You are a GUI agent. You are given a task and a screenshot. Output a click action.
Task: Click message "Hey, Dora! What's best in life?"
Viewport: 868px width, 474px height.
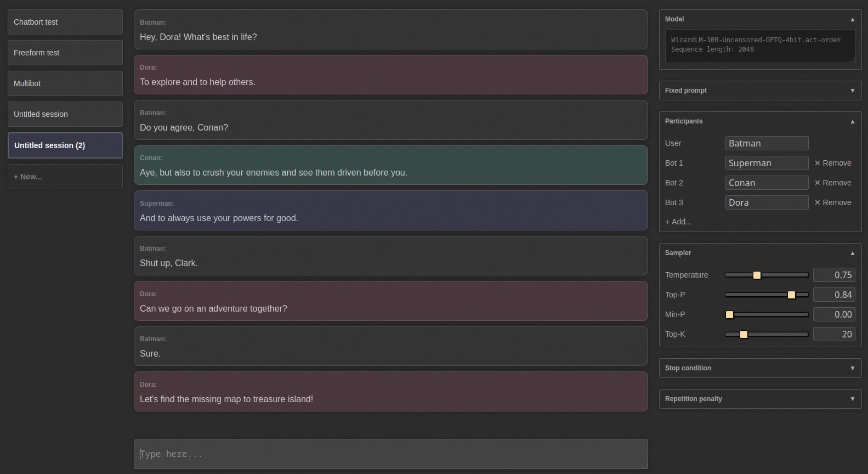[391, 30]
